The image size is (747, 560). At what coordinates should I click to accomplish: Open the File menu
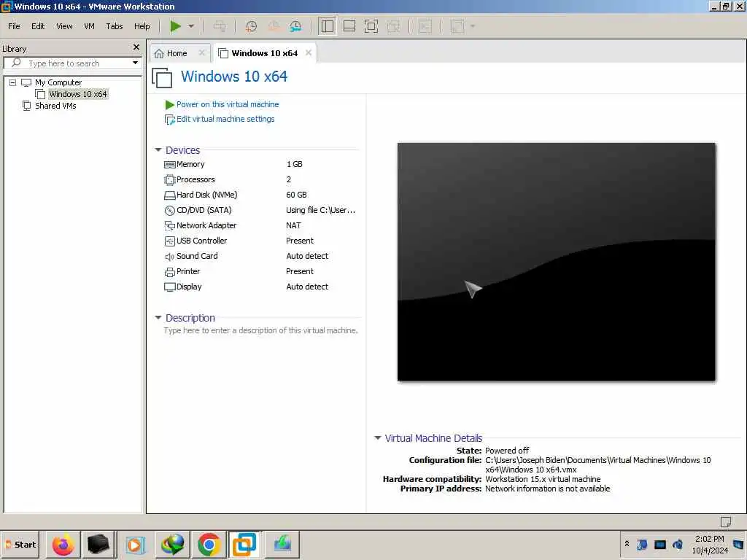tap(14, 26)
